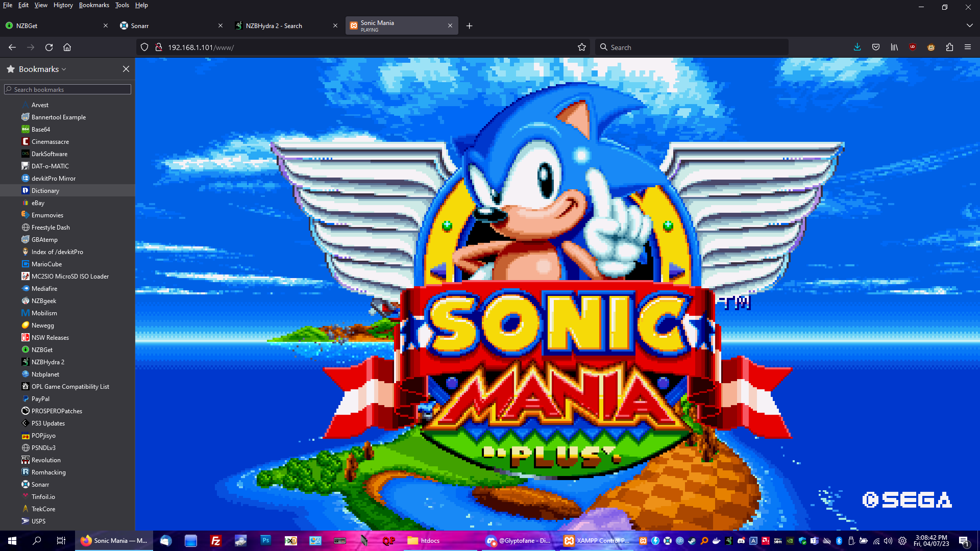Open the Tampermonkey extension
Viewport: 980px width, 551px height.
(x=931, y=47)
